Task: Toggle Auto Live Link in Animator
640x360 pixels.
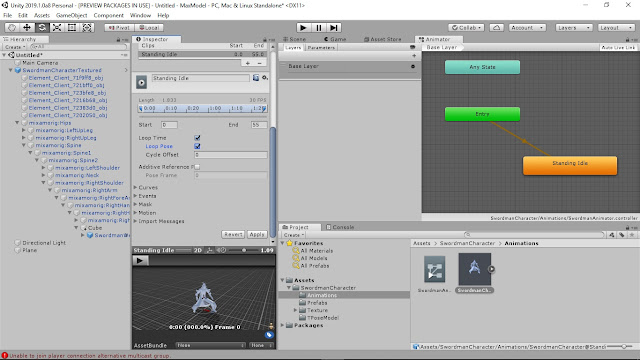Action: pyautogui.click(x=618, y=47)
